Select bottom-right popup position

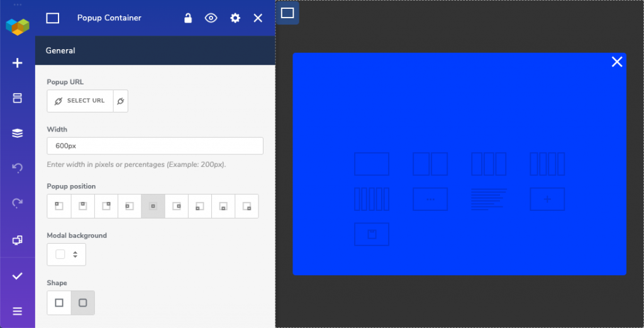click(x=247, y=206)
